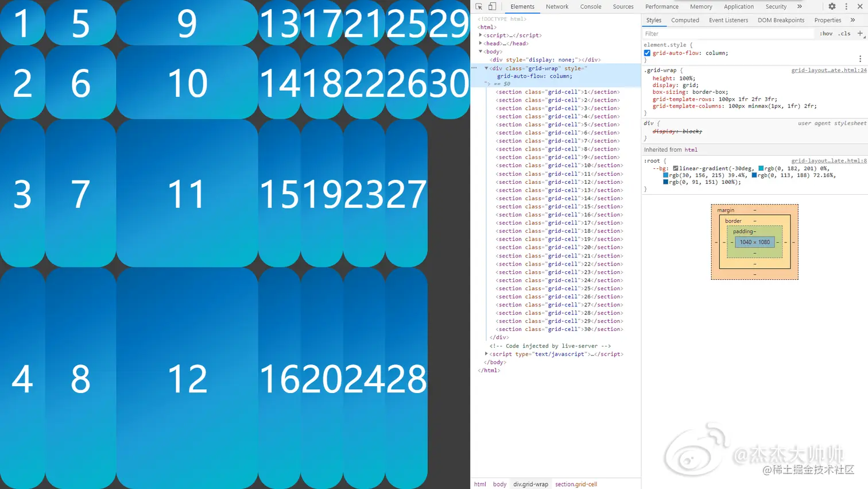Open element.style rule three-dot options
Image resolution: width=868 pixels, height=489 pixels.
860,59
